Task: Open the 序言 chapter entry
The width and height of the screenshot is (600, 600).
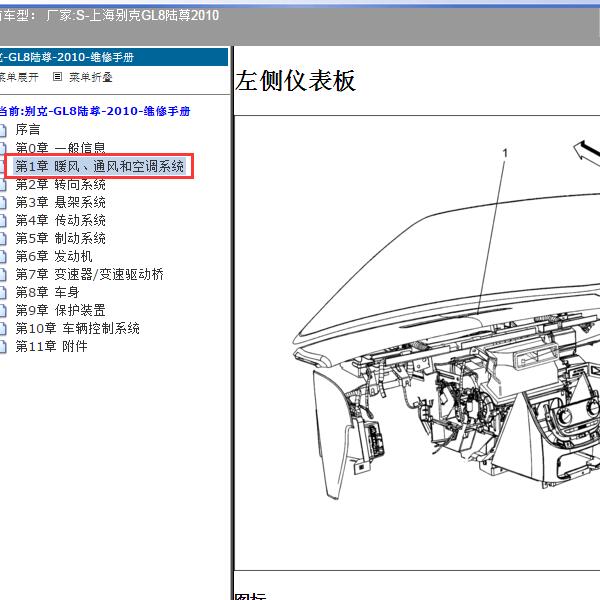Action: (x=28, y=129)
